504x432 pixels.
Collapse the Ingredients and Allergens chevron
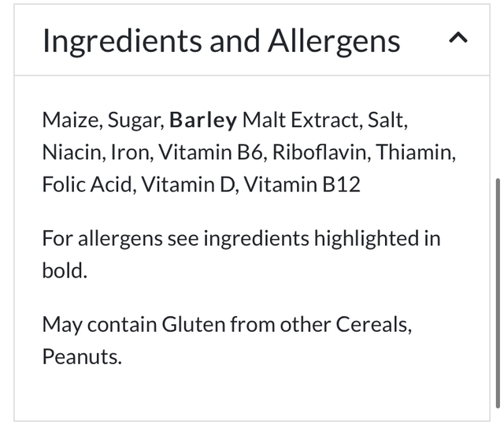click(x=458, y=39)
